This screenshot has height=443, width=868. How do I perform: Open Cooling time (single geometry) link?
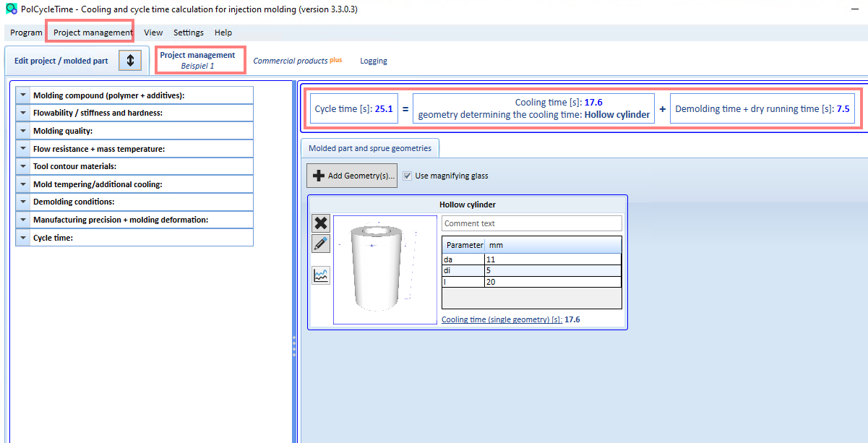pyautogui.click(x=502, y=319)
